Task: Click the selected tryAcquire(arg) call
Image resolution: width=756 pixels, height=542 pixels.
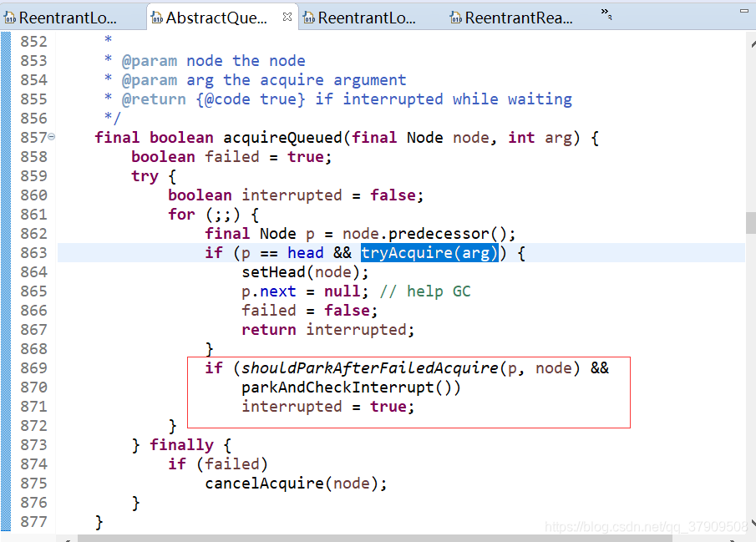Action: (429, 253)
